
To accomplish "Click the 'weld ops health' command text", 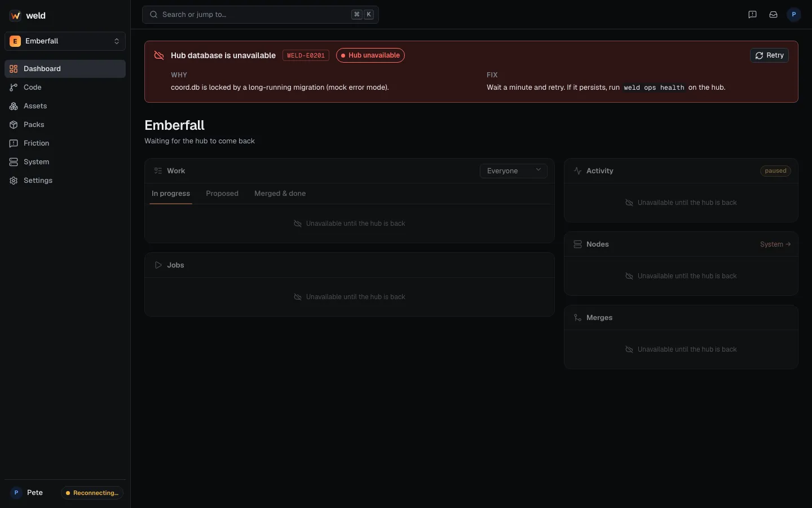I will point(654,87).
